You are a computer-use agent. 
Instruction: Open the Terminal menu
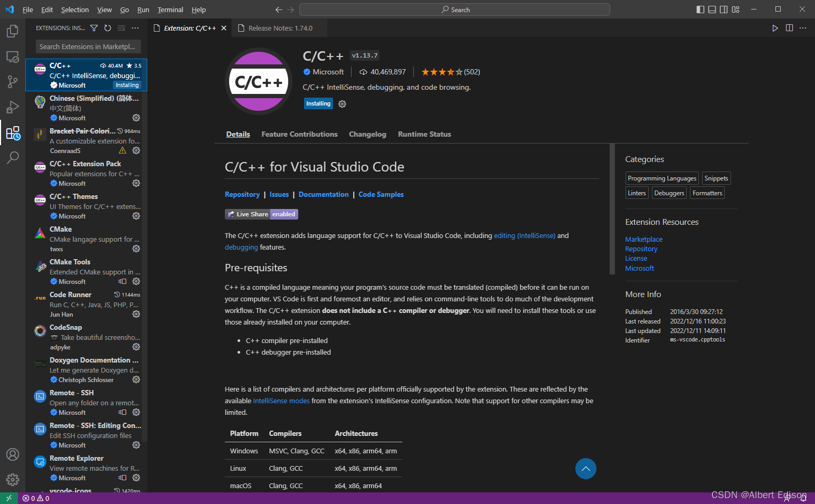[170, 9]
